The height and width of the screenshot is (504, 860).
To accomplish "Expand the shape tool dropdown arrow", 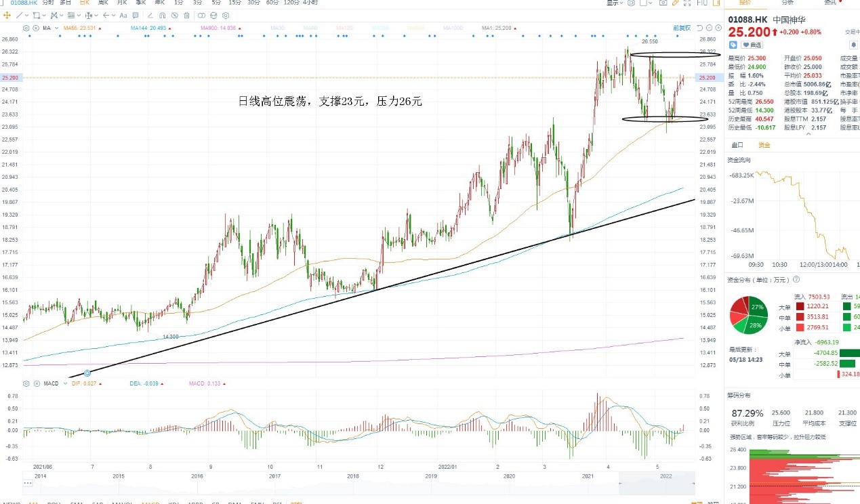I will point(44,15).
